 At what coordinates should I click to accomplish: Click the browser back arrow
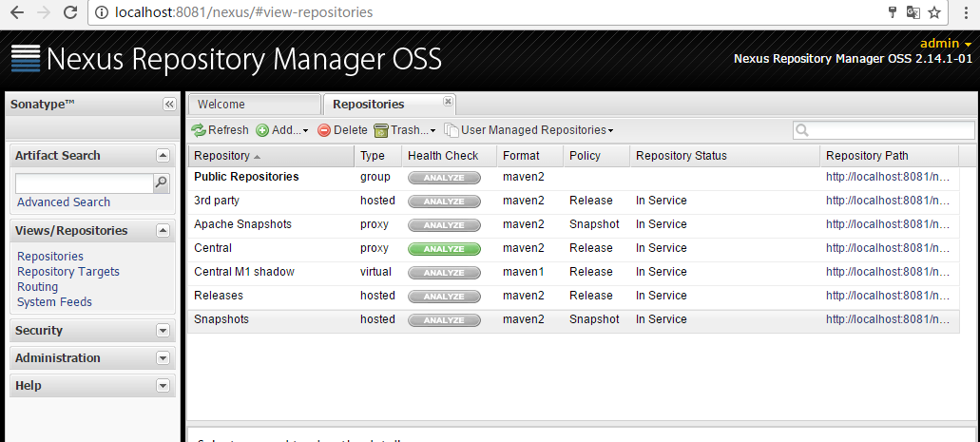tap(17, 12)
